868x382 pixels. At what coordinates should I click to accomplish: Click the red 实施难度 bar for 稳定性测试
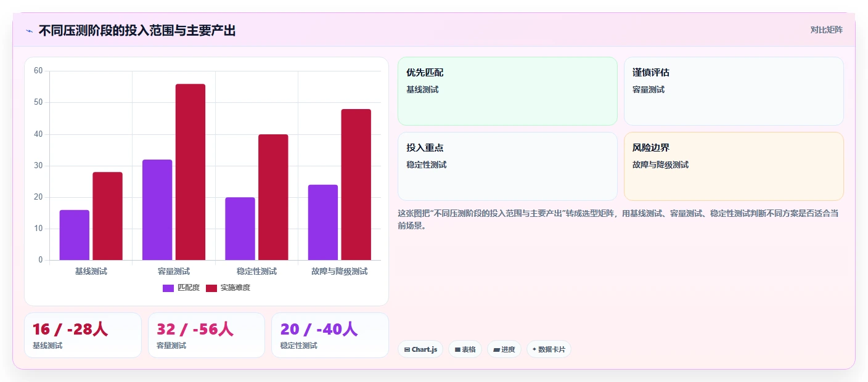[x=273, y=197]
